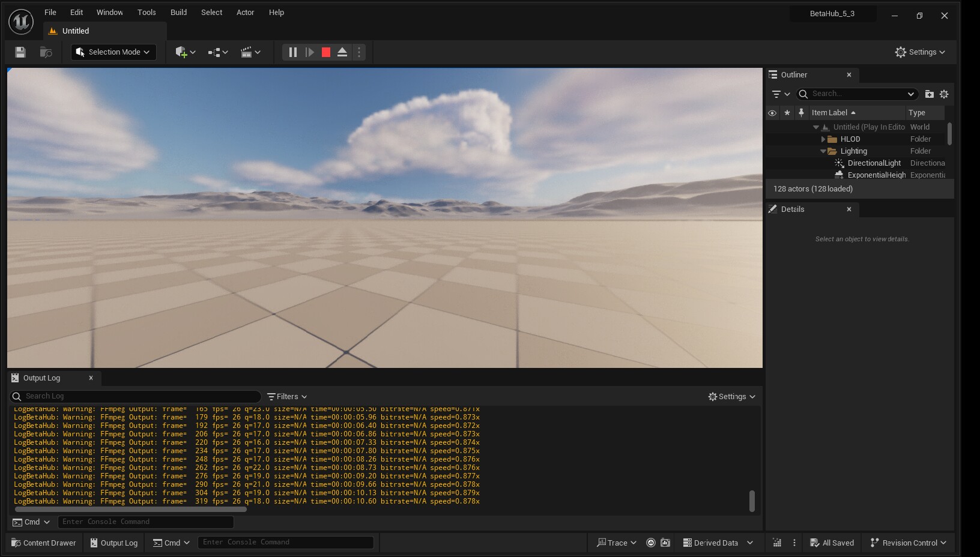
Task: Switch to the Output Log tab
Action: click(41, 378)
